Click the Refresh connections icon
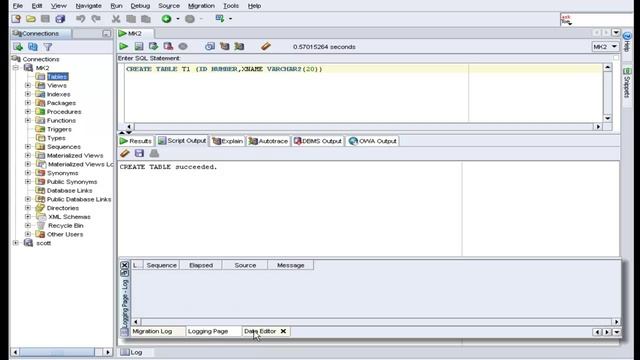 pyautogui.click(x=33, y=47)
